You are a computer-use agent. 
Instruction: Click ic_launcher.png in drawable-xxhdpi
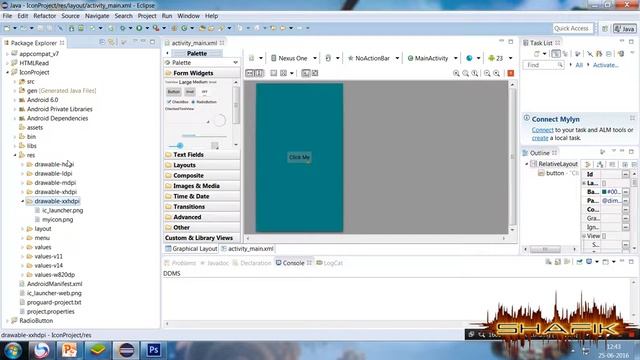(62, 211)
